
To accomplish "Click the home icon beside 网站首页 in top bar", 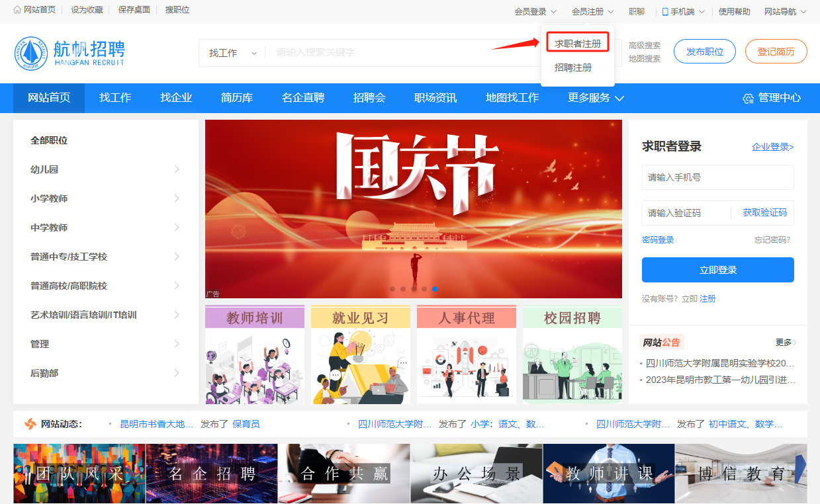I will [17, 10].
